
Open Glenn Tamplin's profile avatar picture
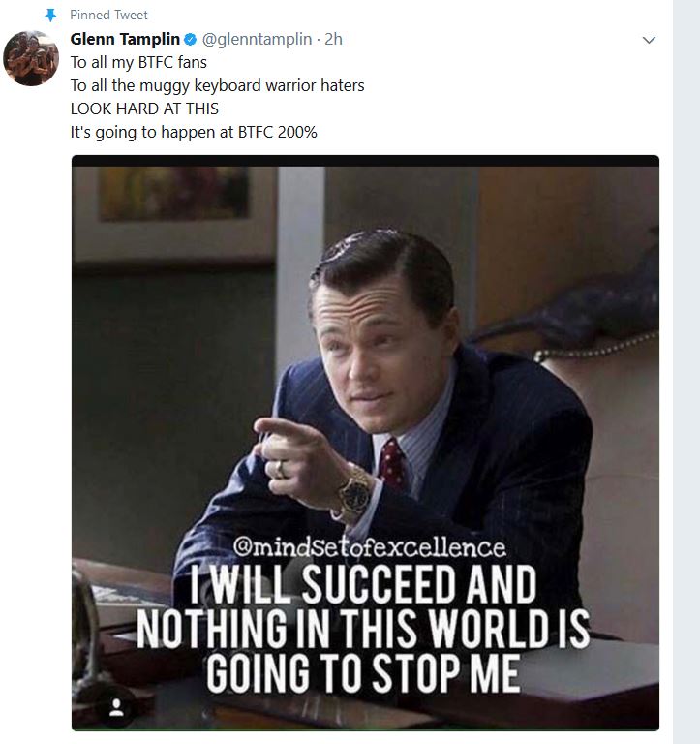pyautogui.click(x=31, y=58)
